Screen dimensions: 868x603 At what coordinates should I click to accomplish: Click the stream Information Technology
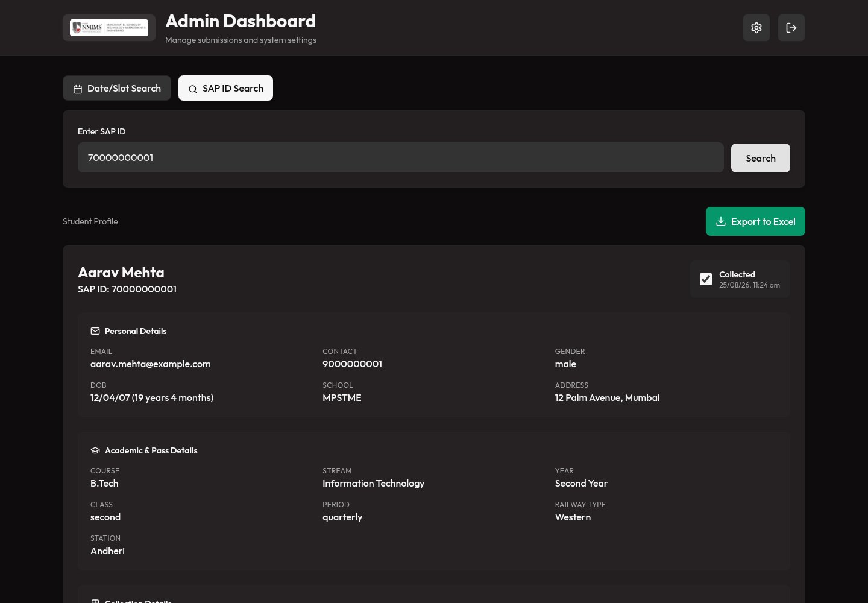(x=374, y=484)
